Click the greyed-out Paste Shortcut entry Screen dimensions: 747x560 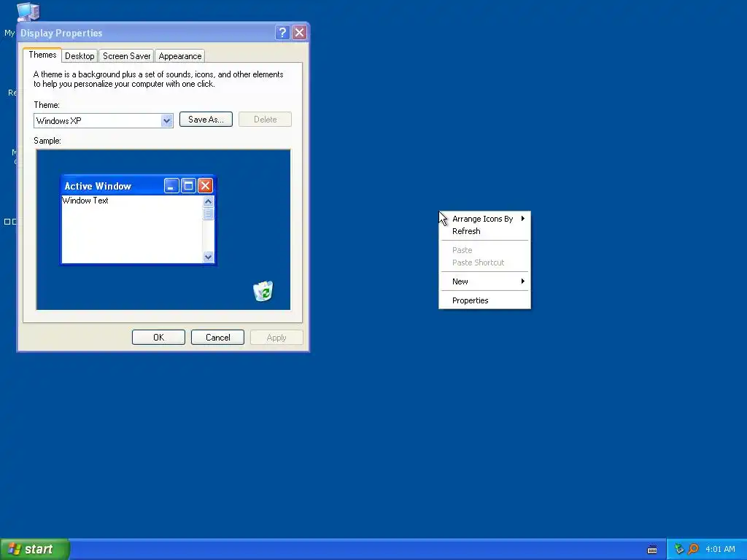click(484, 262)
